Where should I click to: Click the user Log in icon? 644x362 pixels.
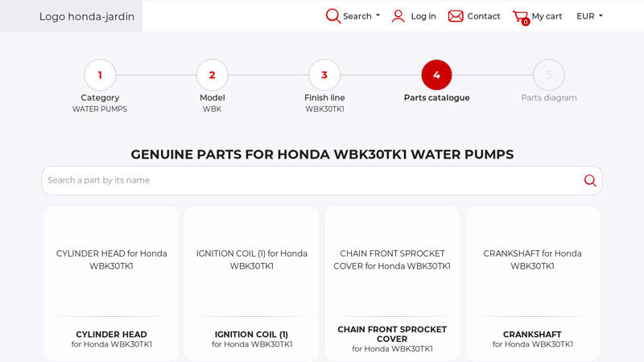coord(398,16)
